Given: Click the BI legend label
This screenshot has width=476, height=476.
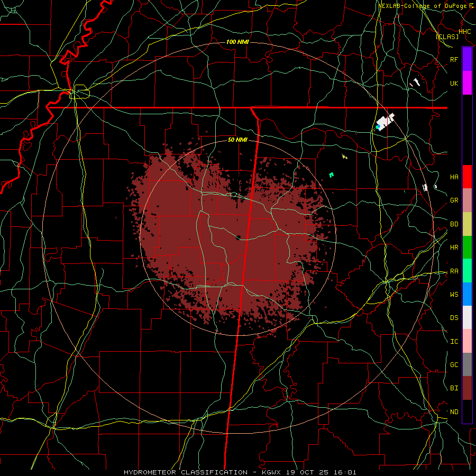Looking at the screenshot, I should [454, 388].
